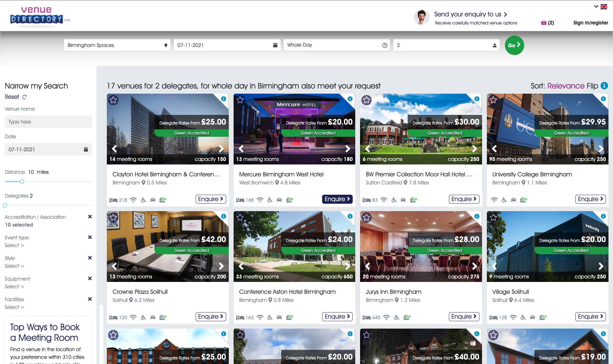Open info icon on Mercure Birmingham West card
This screenshot has height=364, width=613.
point(350,99)
